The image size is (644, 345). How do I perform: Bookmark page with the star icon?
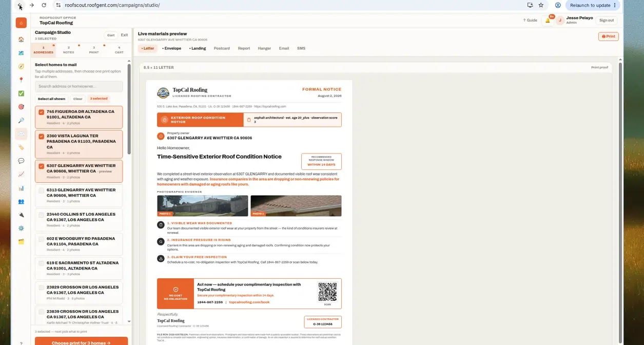click(541, 5)
